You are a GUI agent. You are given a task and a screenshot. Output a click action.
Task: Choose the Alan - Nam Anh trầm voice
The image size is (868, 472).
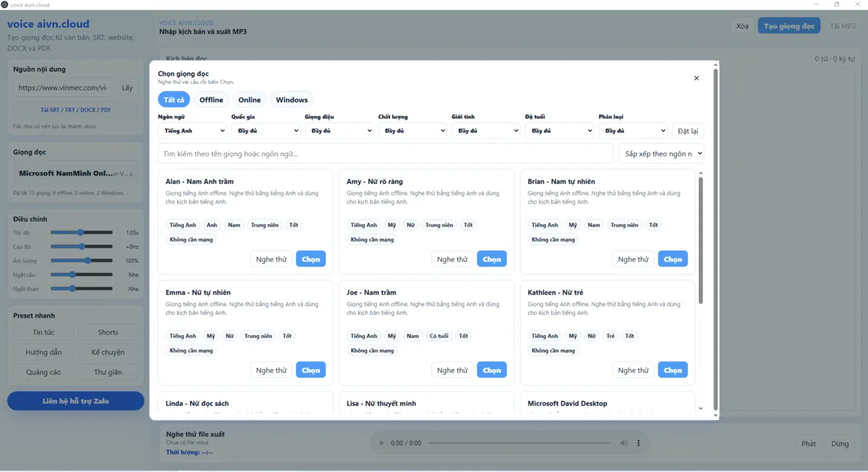click(311, 259)
